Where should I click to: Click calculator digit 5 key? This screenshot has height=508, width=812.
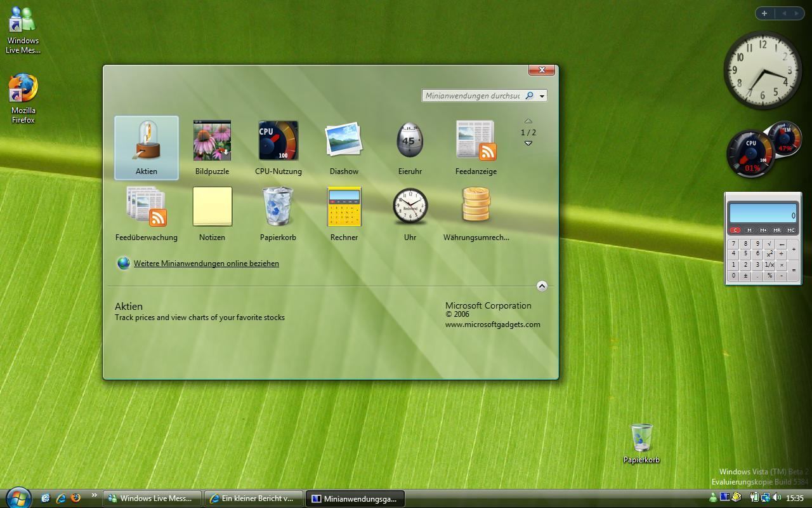pos(745,253)
